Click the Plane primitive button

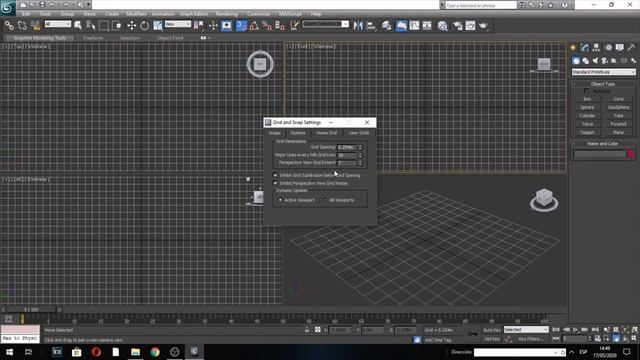pyautogui.click(x=618, y=133)
